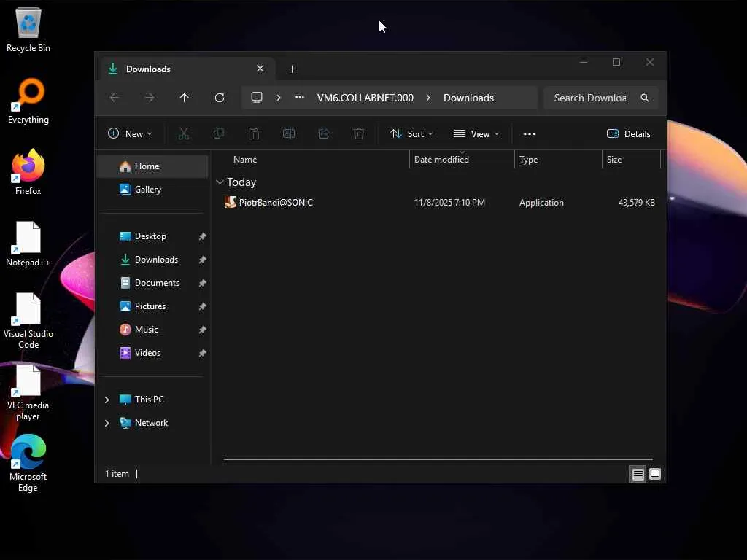Screen dimensions: 747x560
Task: Expand chevron after VM6.COLLABNET.000 breadcrumb
Action: [x=428, y=98]
